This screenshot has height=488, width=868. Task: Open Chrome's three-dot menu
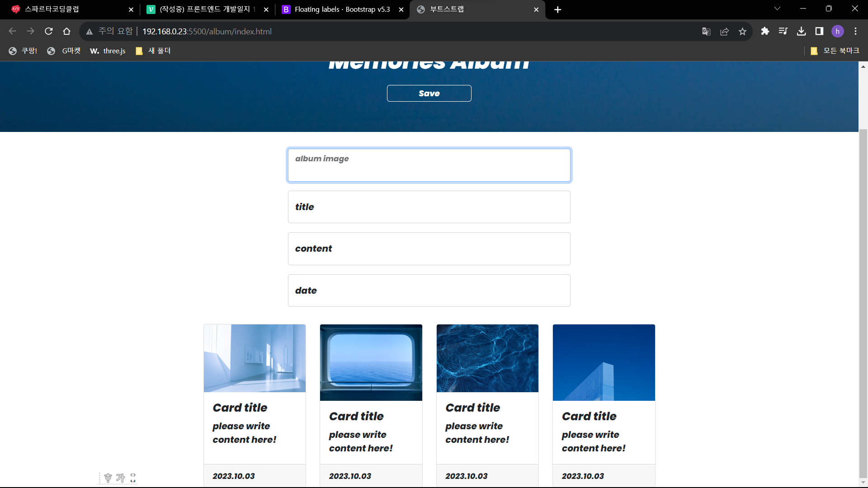coord(855,31)
